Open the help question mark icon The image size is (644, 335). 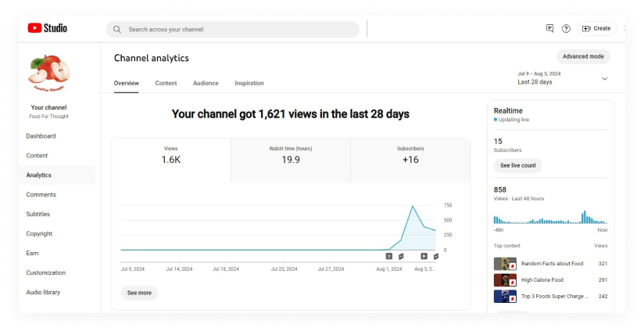point(566,28)
